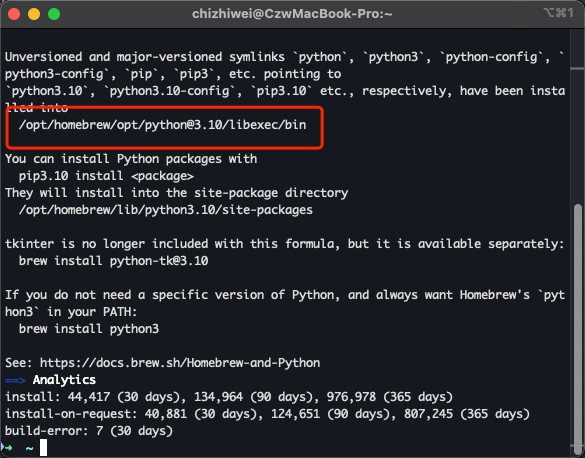Click the green zoom window button
The image size is (585, 458).
[x=54, y=14]
